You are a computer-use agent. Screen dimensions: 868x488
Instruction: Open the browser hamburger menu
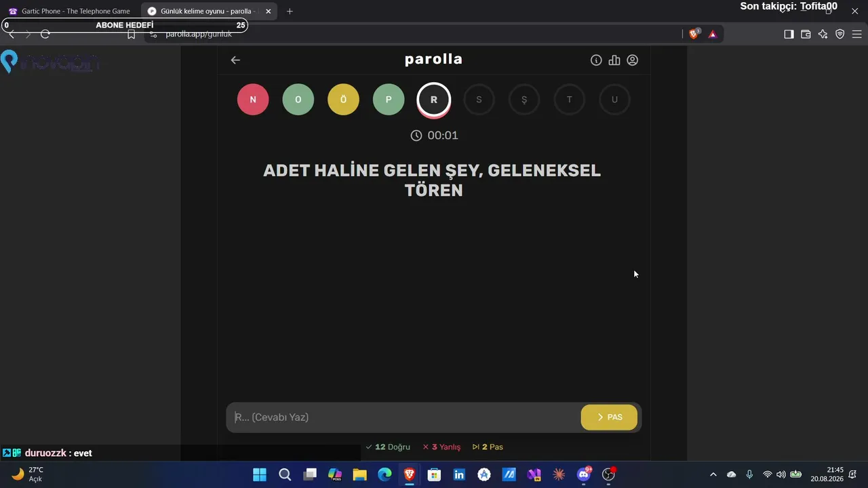(x=856, y=34)
